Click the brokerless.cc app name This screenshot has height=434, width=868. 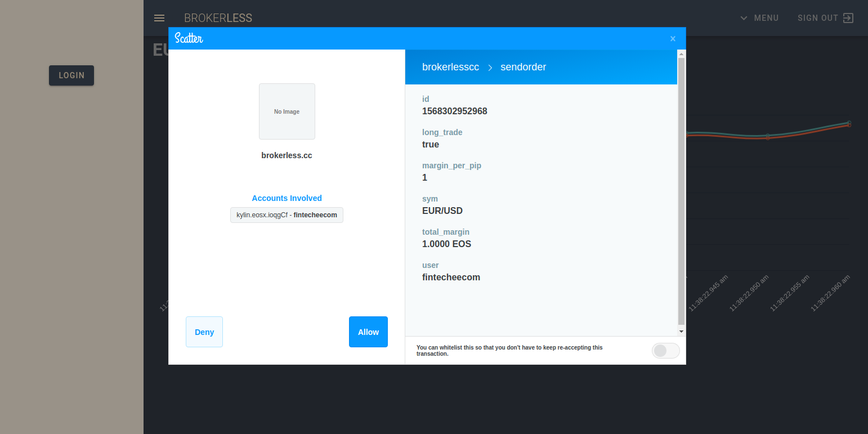pyautogui.click(x=287, y=155)
